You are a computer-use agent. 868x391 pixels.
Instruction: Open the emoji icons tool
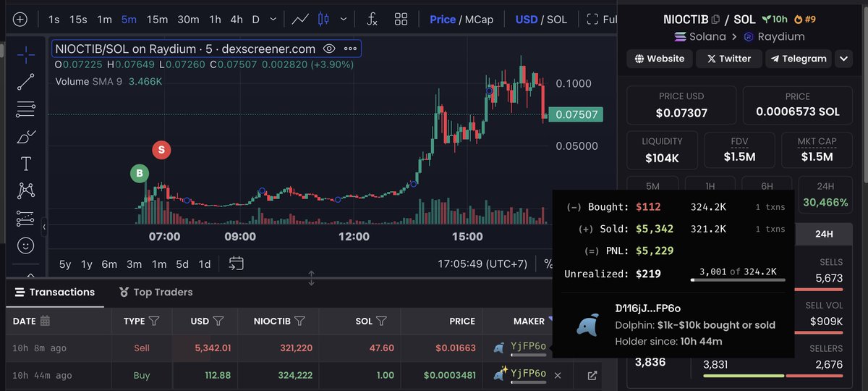click(26, 245)
